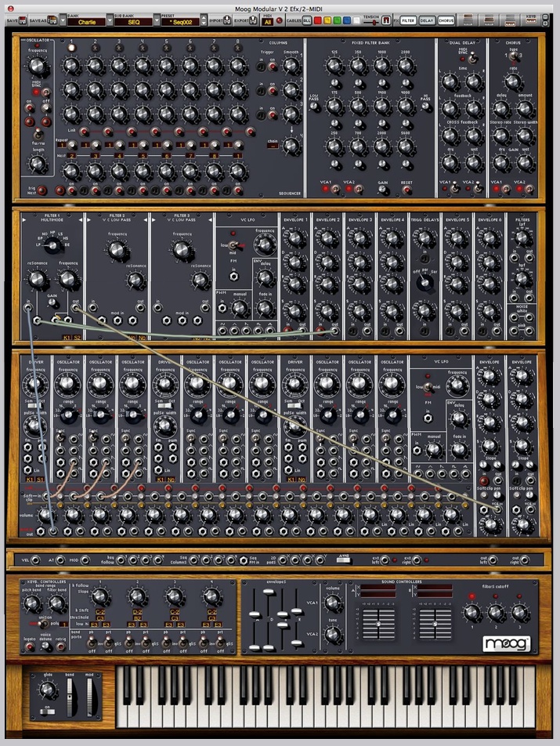
Task: Click the cables ALL button
Action: click(306, 20)
